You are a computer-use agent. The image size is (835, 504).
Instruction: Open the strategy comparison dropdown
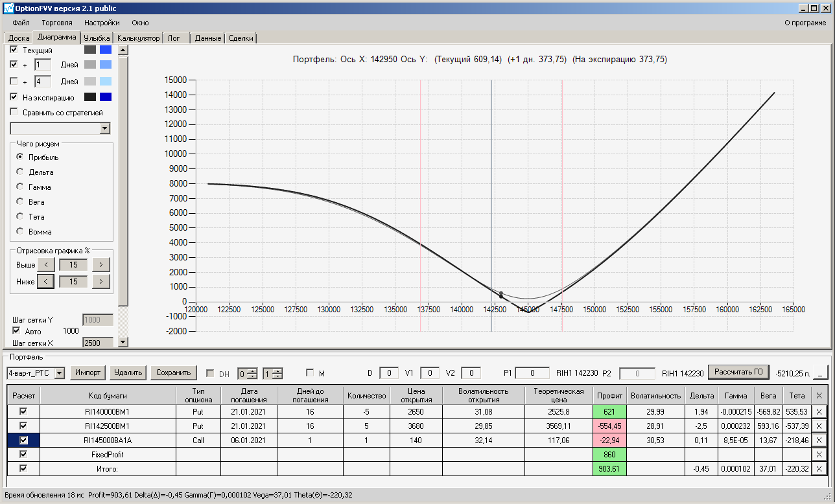coord(105,129)
